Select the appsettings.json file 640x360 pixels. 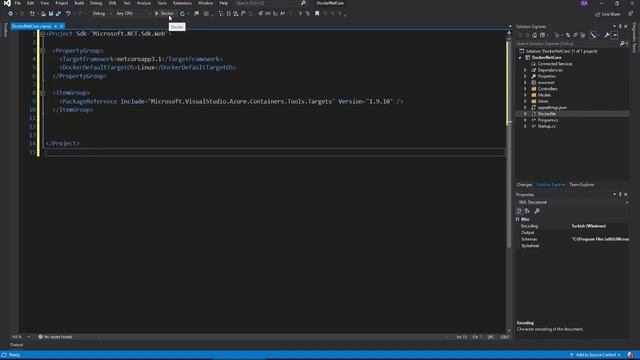552,108
